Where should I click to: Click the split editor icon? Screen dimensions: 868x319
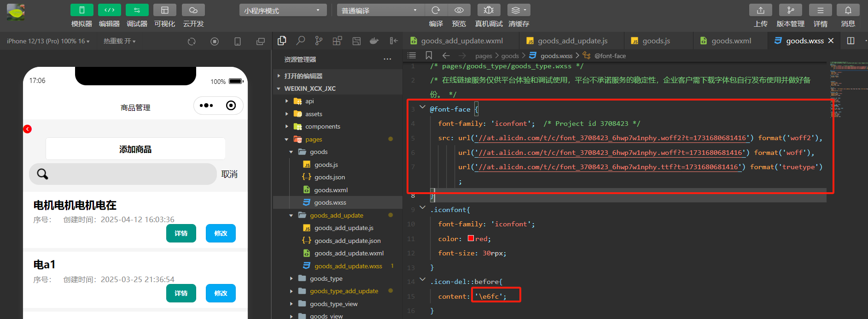(x=851, y=41)
